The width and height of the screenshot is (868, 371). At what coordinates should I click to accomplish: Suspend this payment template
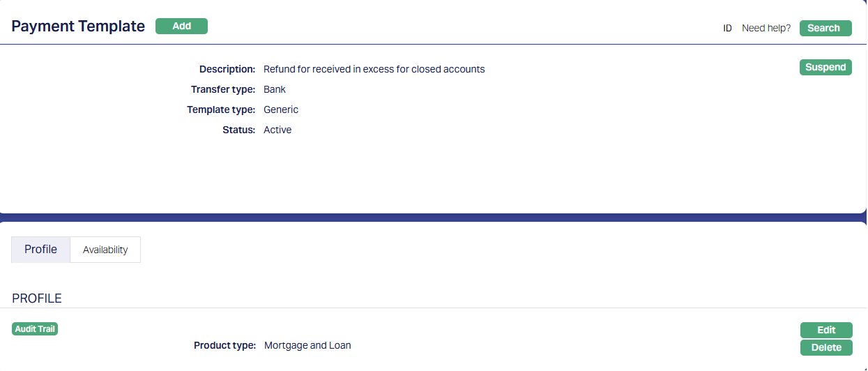(825, 68)
